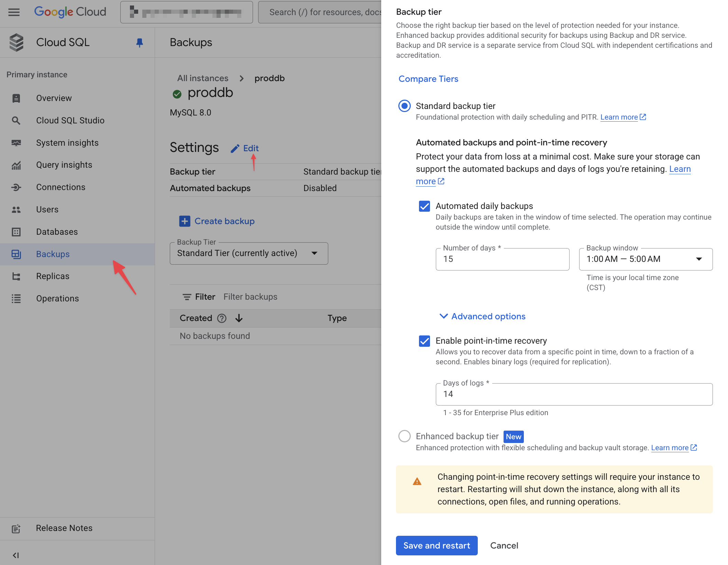The height and width of the screenshot is (565, 728).
Task: Click the pin icon next to Cloud SQL
Action: click(x=139, y=43)
